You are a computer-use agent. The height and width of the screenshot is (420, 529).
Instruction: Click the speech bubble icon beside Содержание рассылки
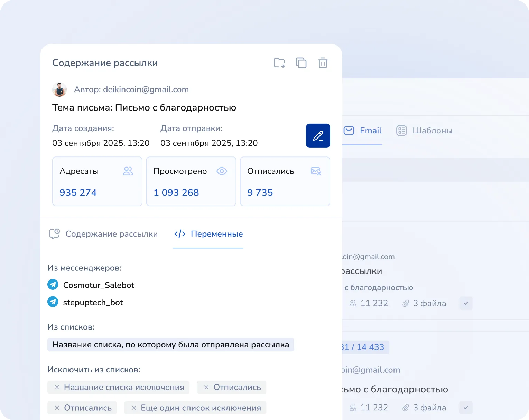[55, 234]
